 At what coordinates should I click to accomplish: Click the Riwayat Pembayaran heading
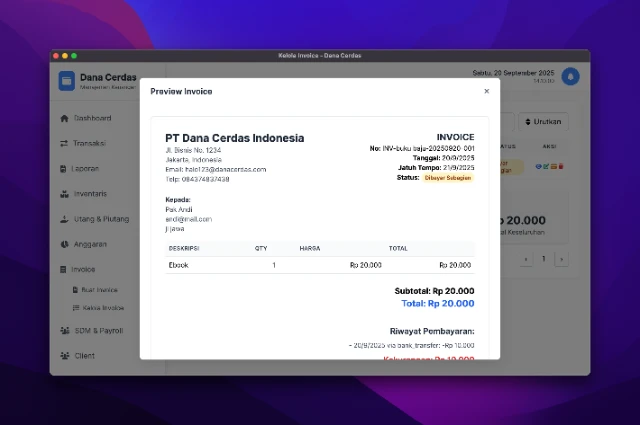[432, 331]
